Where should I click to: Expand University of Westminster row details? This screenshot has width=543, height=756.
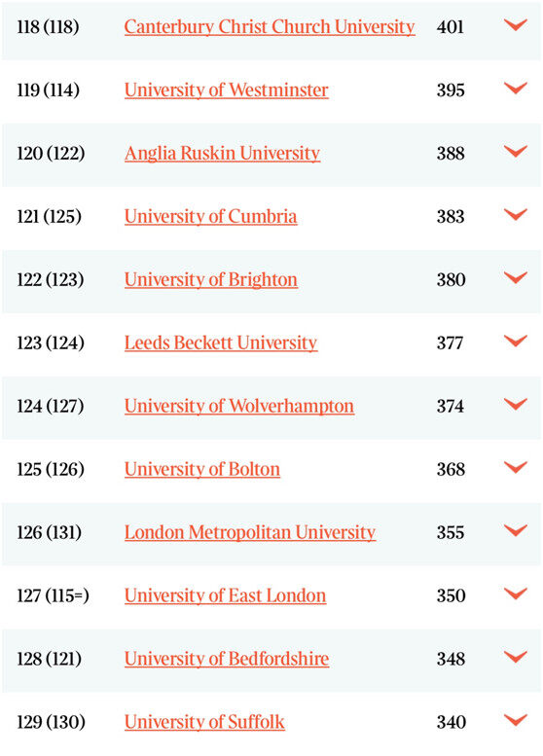(x=516, y=88)
